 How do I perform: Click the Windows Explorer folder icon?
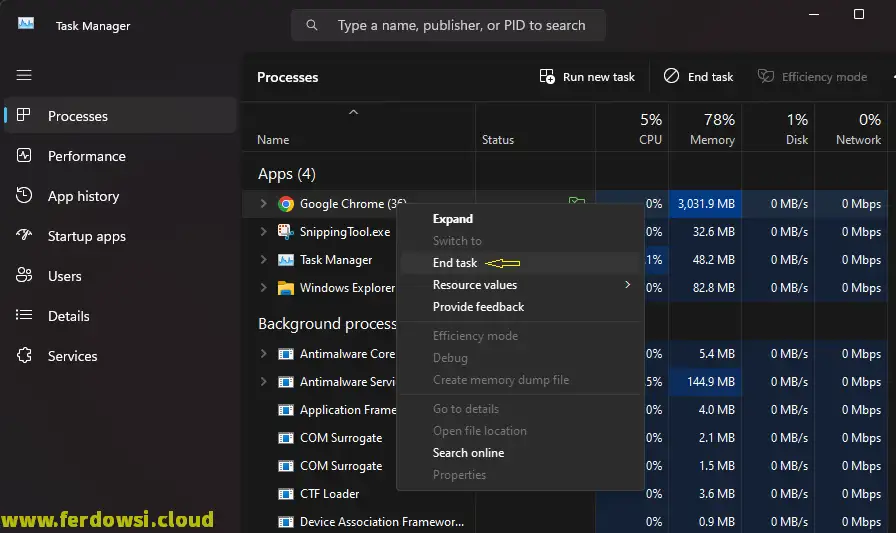(286, 288)
